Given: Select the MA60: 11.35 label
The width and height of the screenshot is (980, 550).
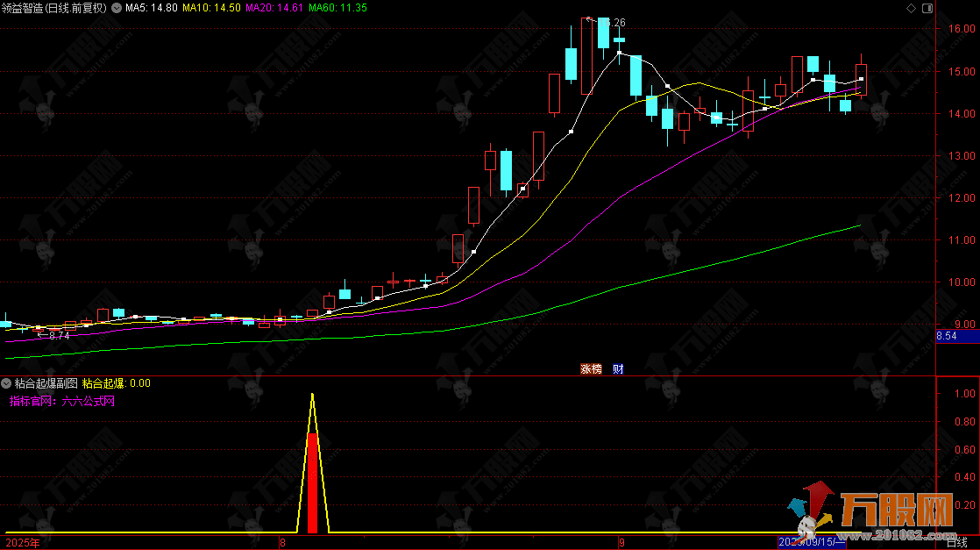Looking at the screenshot, I should pyautogui.click(x=337, y=8).
